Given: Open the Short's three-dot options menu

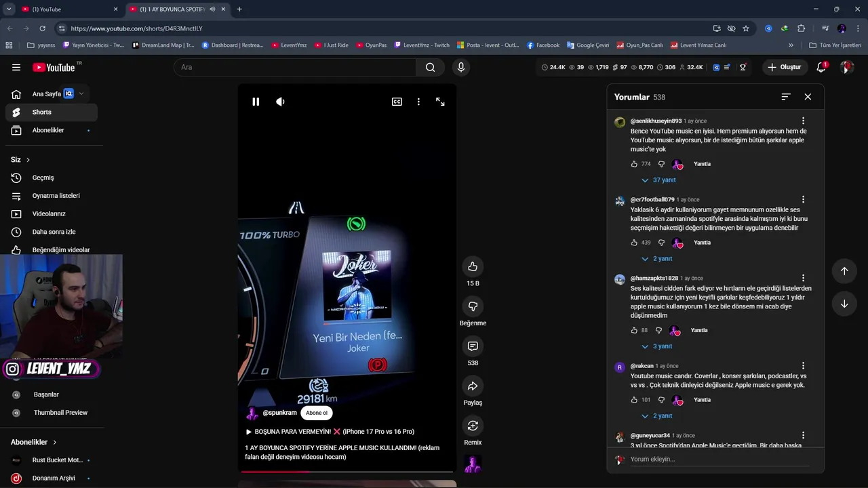Looking at the screenshot, I should [418, 102].
